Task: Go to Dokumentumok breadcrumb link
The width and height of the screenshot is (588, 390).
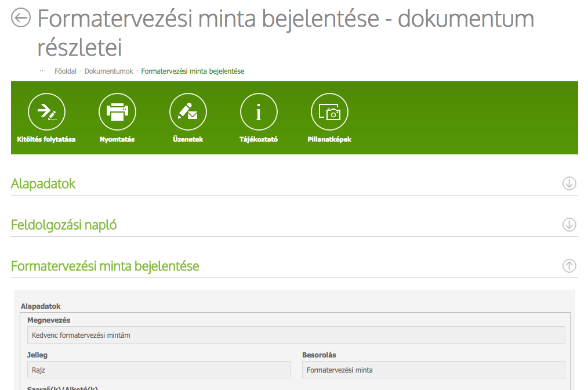Action: pos(109,71)
